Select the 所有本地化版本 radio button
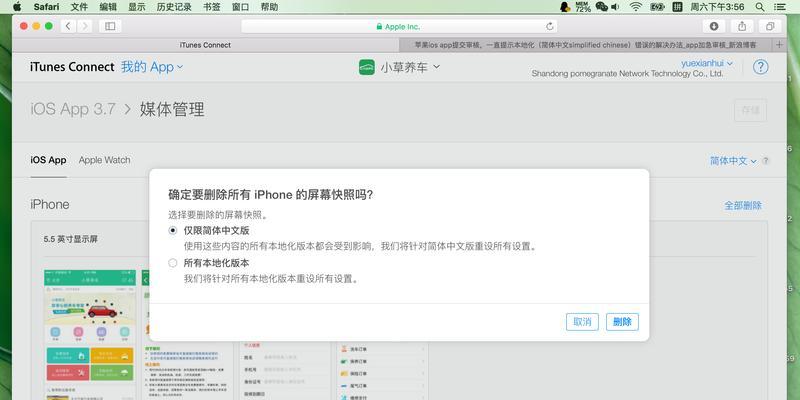Viewport: 800px width, 400px height. pyautogui.click(x=172, y=263)
